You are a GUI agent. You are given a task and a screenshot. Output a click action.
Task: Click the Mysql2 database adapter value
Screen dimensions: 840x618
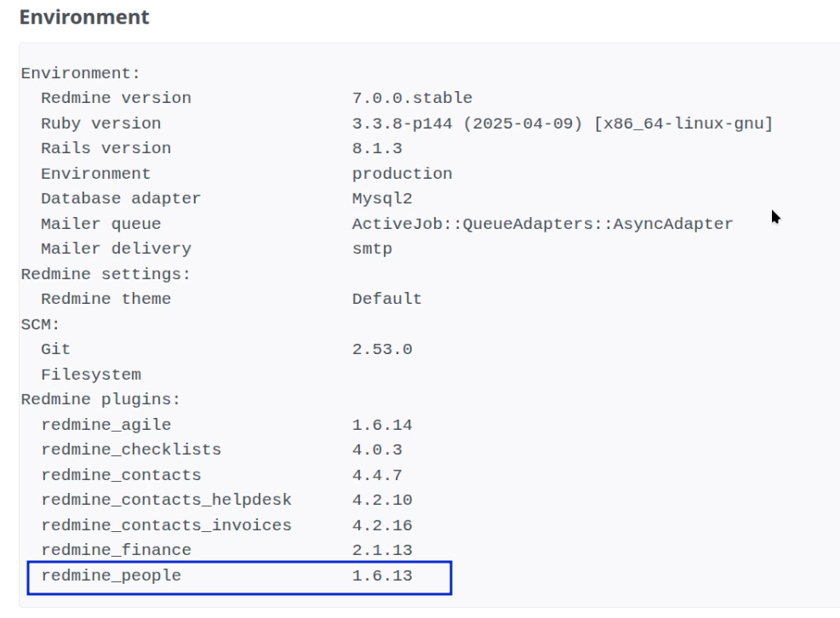(x=382, y=199)
